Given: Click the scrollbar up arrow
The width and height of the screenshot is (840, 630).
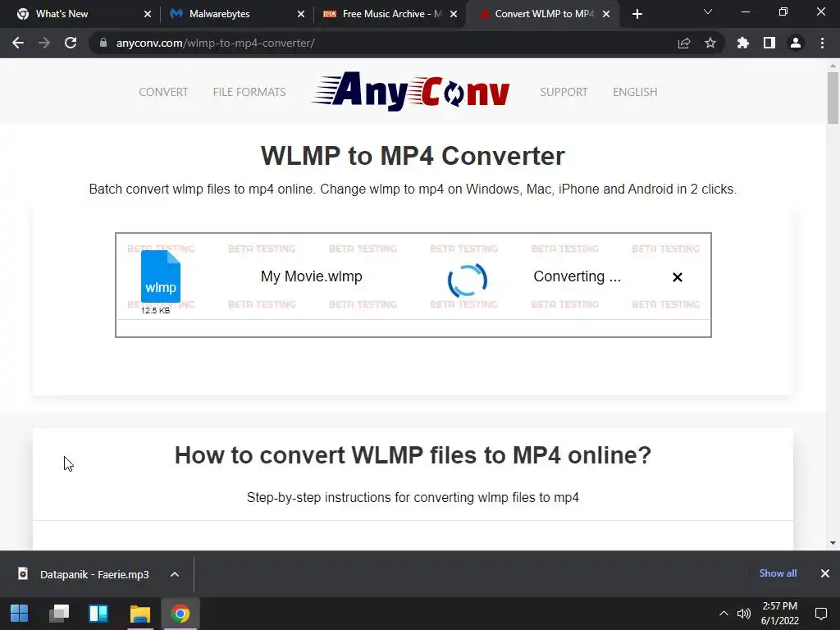Looking at the screenshot, I should (x=833, y=66).
